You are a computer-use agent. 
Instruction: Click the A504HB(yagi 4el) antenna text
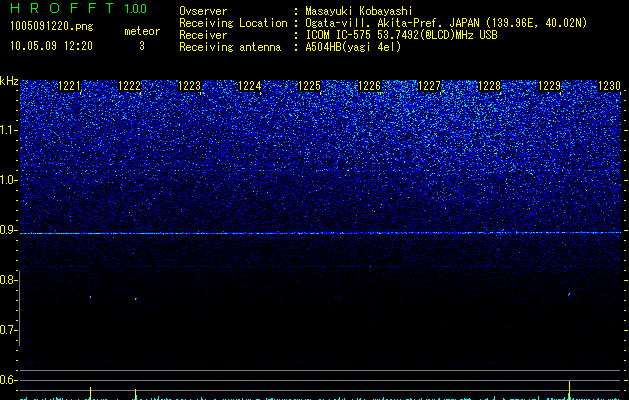click(353, 47)
